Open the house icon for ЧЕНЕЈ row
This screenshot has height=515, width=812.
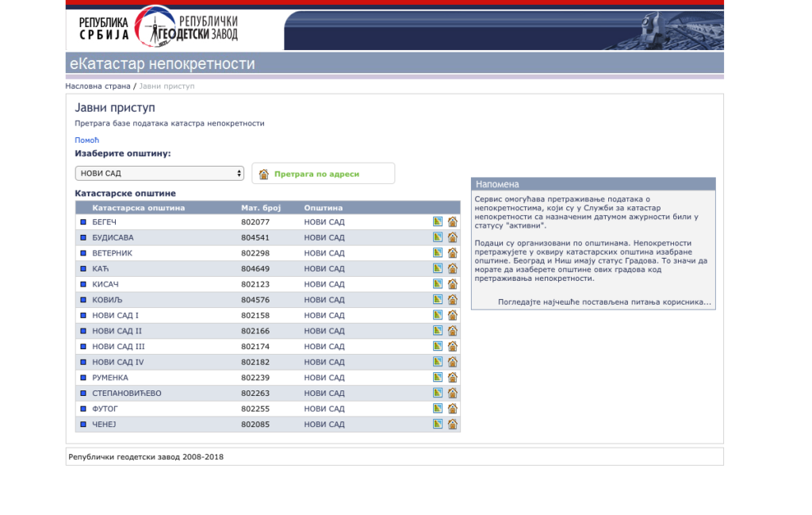pos(453,424)
